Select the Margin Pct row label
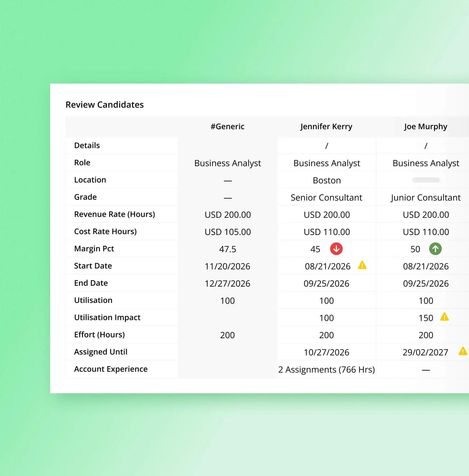Screen dimensions: 469x476 tap(94, 248)
